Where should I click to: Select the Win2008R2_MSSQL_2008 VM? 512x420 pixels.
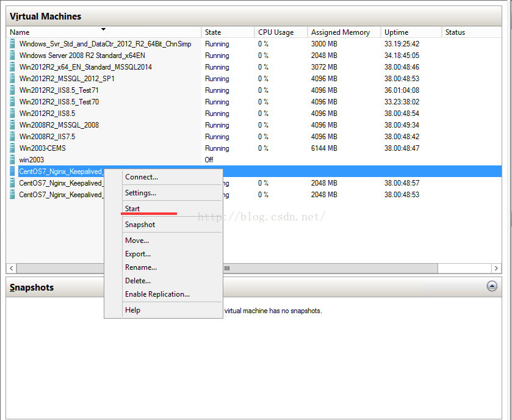coord(59,125)
